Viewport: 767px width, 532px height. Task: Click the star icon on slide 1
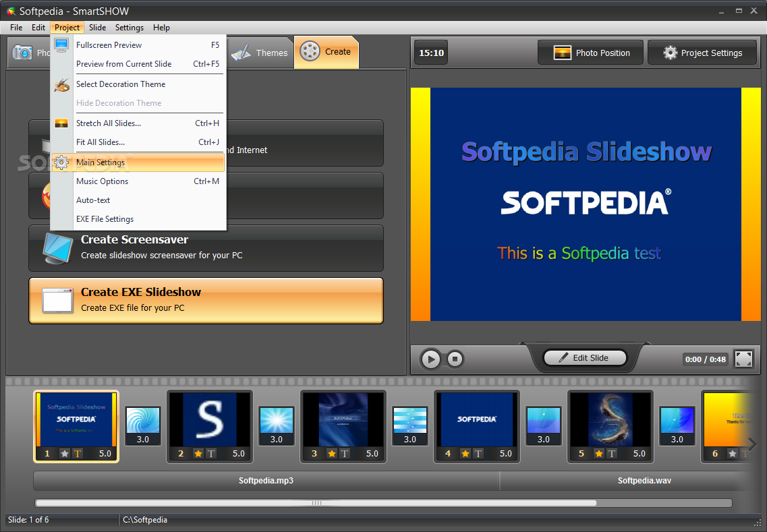point(65,453)
